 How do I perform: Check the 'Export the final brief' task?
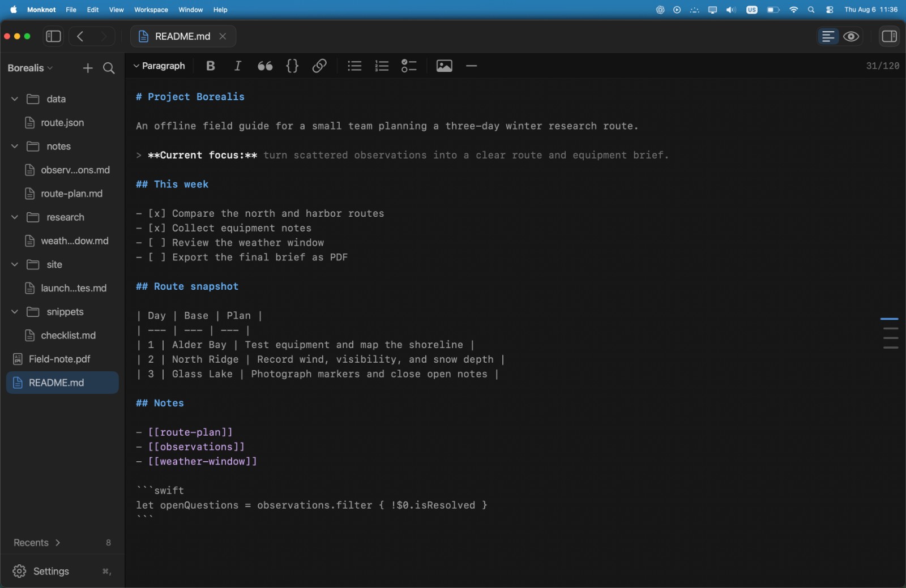click(157, 257)
